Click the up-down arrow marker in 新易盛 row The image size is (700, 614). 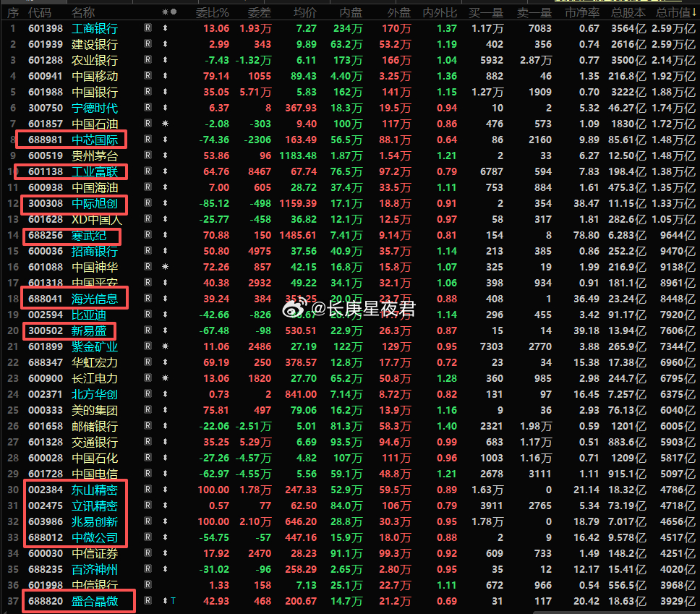coord(165,331)
